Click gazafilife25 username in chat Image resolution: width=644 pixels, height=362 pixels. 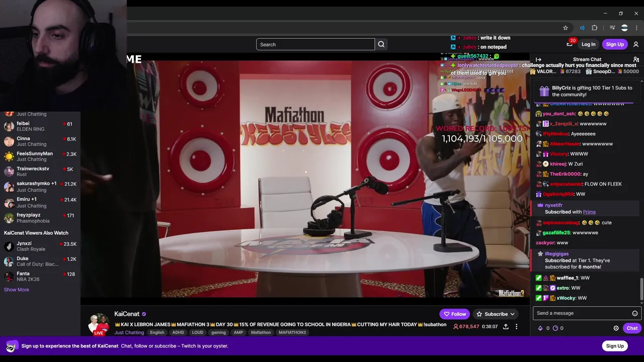[x=556, y=233]
